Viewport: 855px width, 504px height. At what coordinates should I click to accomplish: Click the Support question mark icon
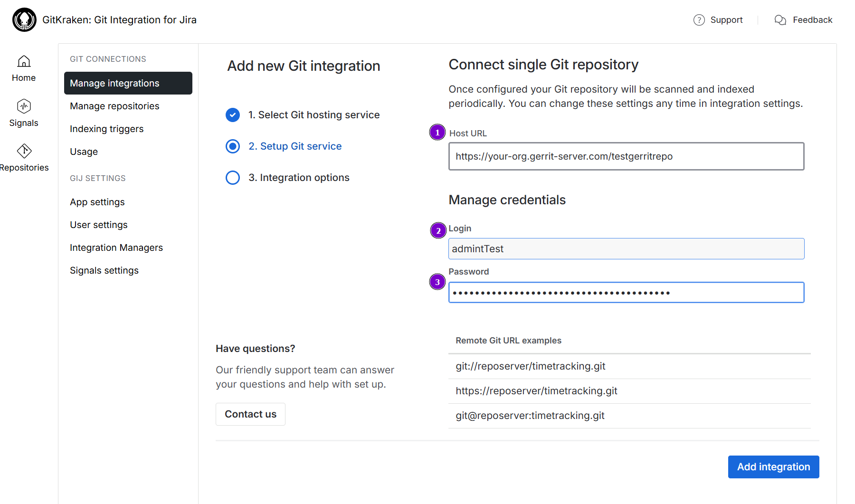tap(699, 20)
